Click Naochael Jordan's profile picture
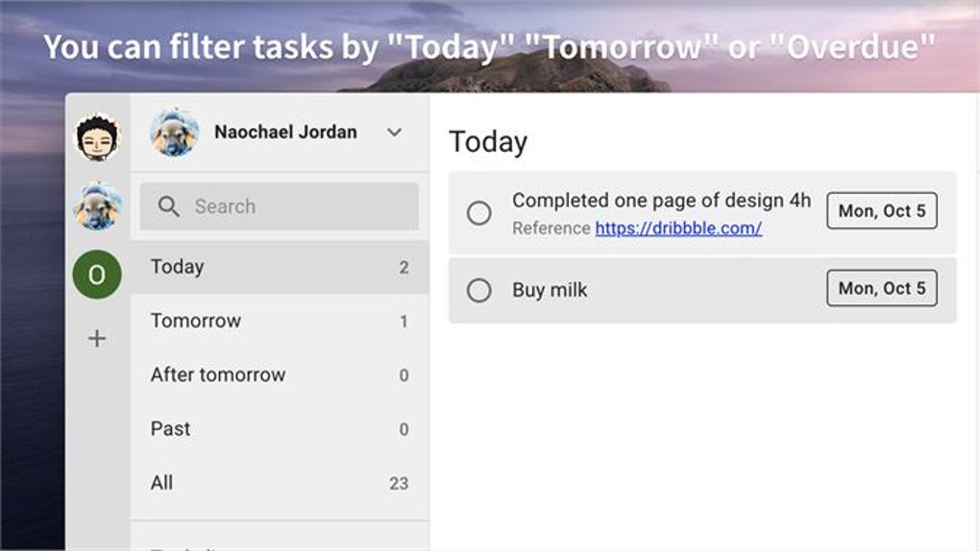Screen dimensions: 980x551 click(175, 132)
